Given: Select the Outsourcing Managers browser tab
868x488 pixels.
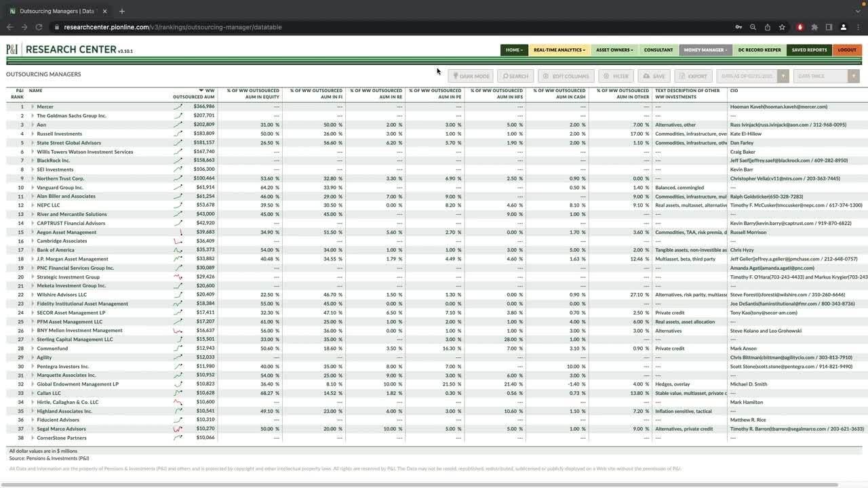Looking at the screenshot, I should 57,11.
